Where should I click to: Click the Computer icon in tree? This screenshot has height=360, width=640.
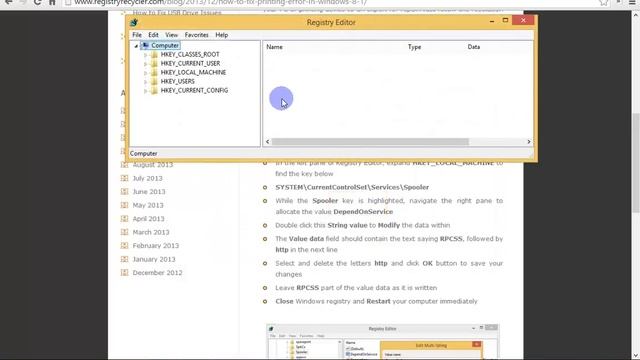145,45
